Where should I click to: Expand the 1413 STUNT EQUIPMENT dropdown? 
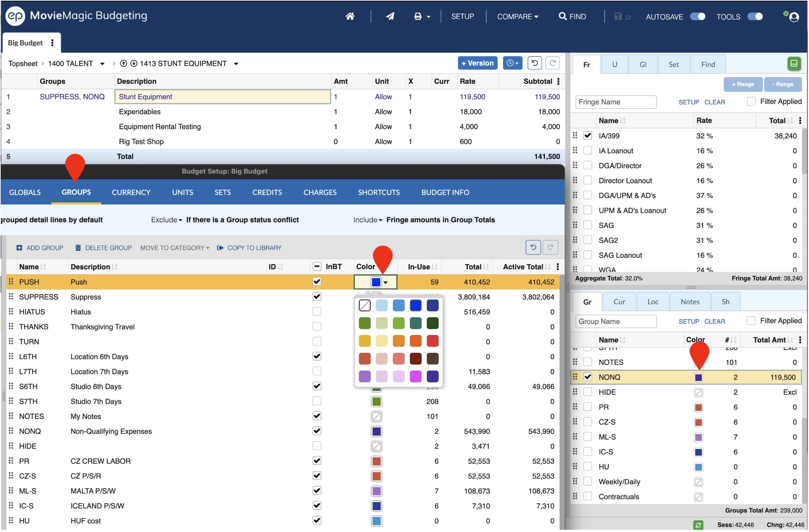[x=236, y=64]
